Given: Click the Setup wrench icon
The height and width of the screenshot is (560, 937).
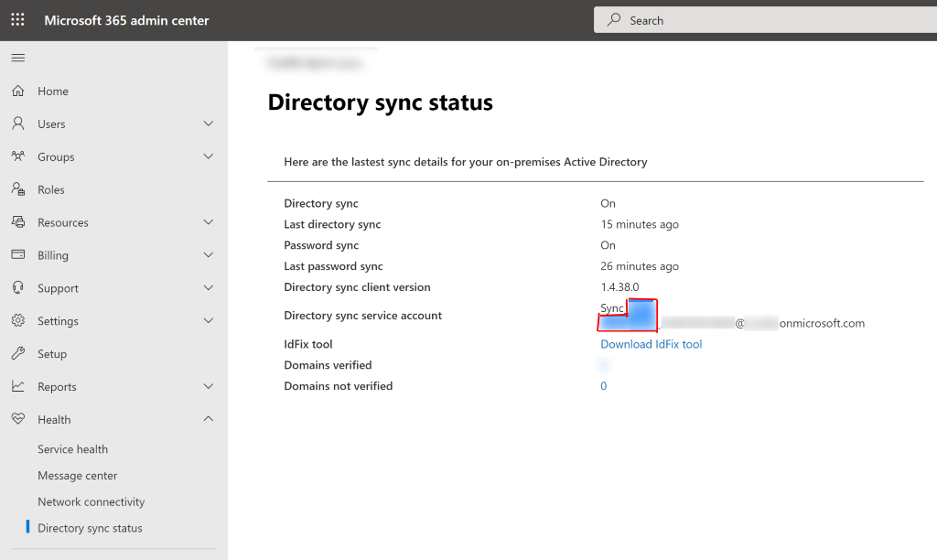Looking at the screenshot, I should (18, 354).
